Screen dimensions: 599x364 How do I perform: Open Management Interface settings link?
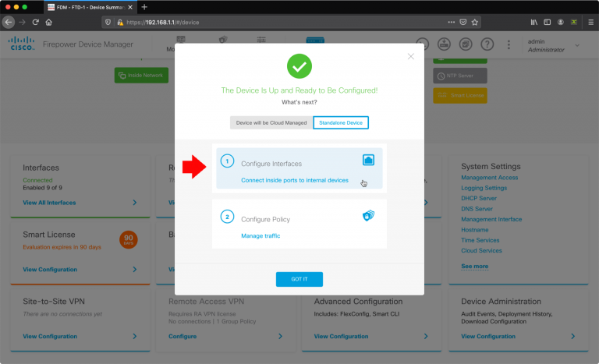click(491, 219)
